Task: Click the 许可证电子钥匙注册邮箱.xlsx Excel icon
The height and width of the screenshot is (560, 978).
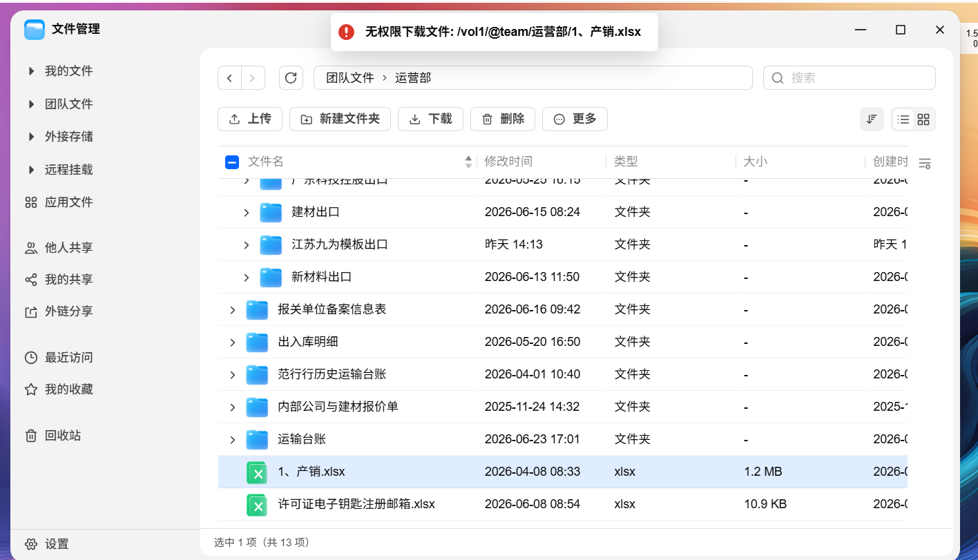Action: coord(257,505)
